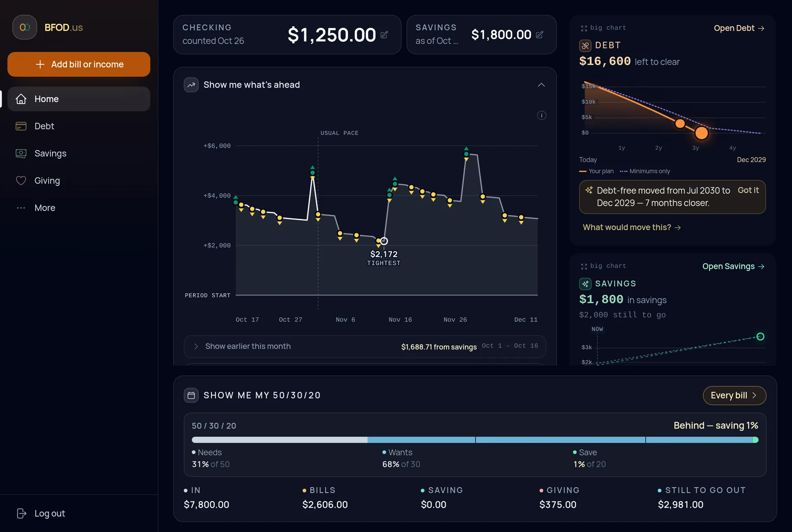792x532 pixels.
Task: Edit the checking balance pencil icon
Action: [x=384, y=35]
